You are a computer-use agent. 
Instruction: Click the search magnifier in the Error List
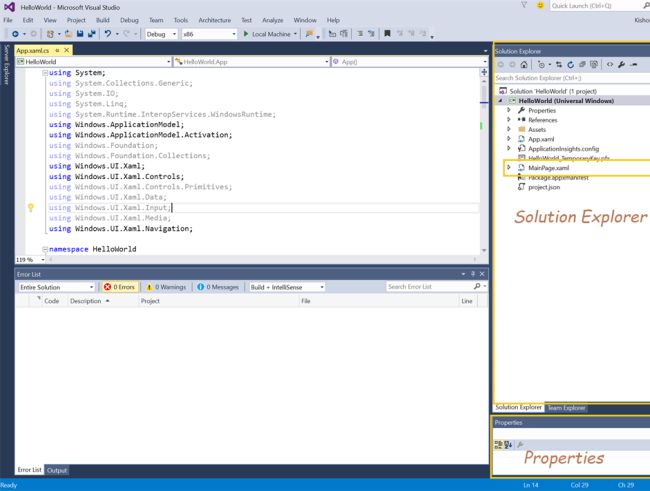click(477, 287)
